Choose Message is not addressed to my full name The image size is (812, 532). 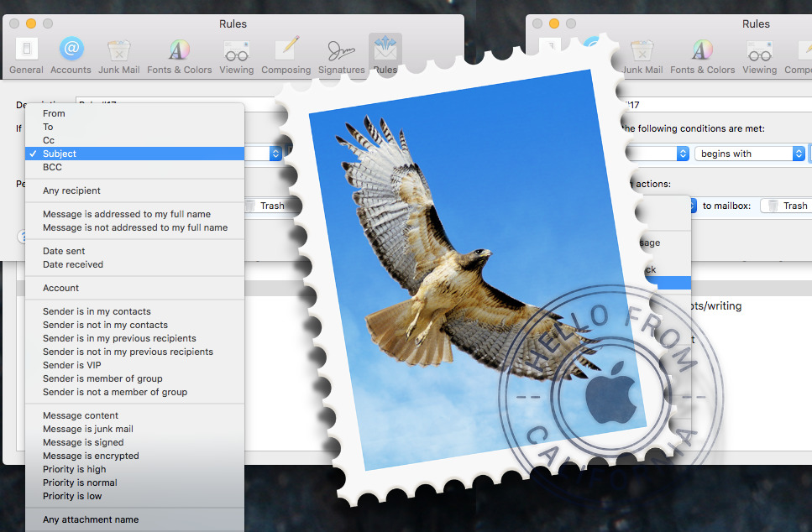coord(134,227)
